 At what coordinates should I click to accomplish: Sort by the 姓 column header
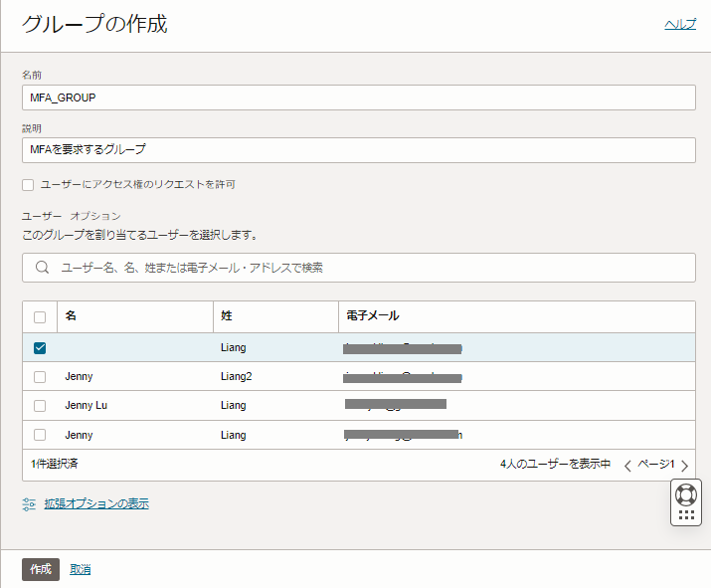pos(227,315)
